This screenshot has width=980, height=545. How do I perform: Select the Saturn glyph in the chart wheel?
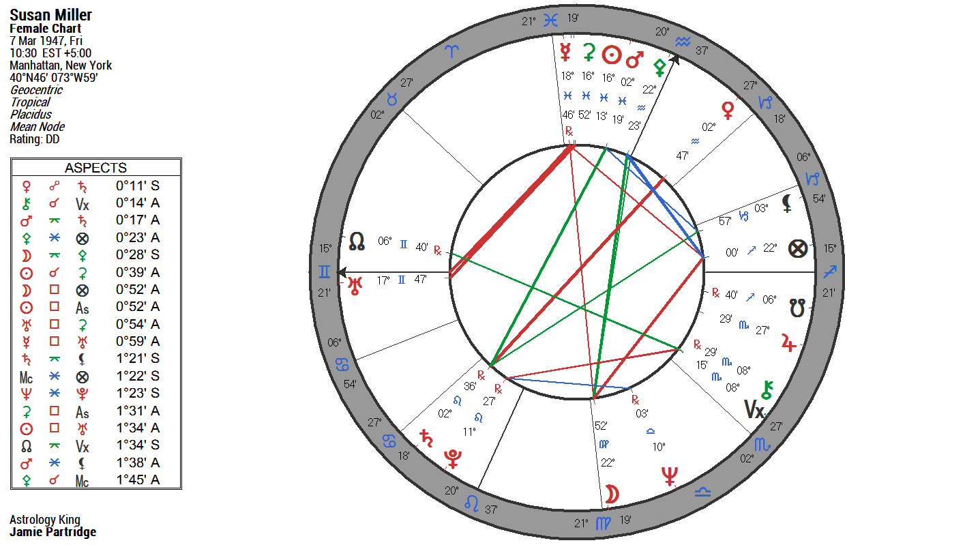point(427,438)
